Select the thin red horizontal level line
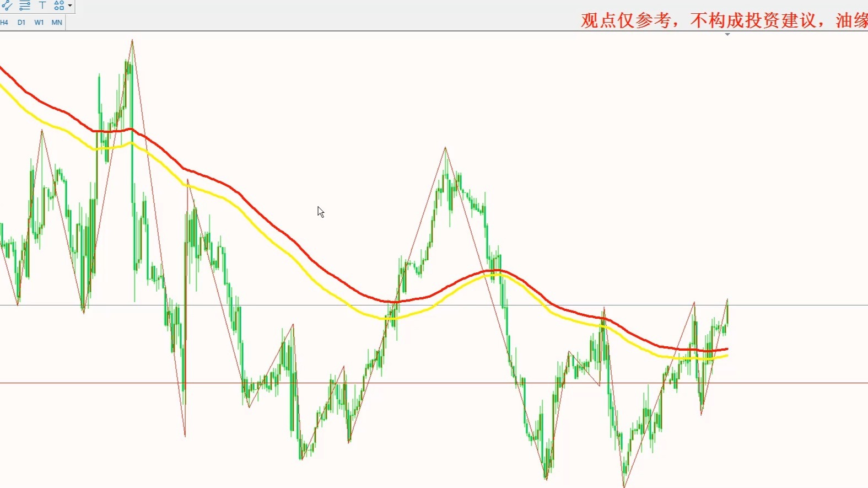The width and height of the screenshot is (868, 488). 799,383
